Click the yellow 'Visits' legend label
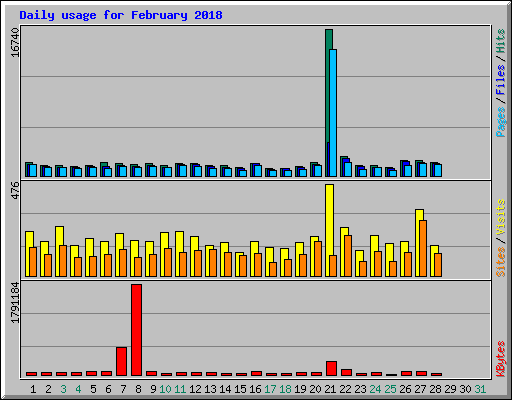Image resolution: width=512 pixels, height=400 pixels. 501,217
